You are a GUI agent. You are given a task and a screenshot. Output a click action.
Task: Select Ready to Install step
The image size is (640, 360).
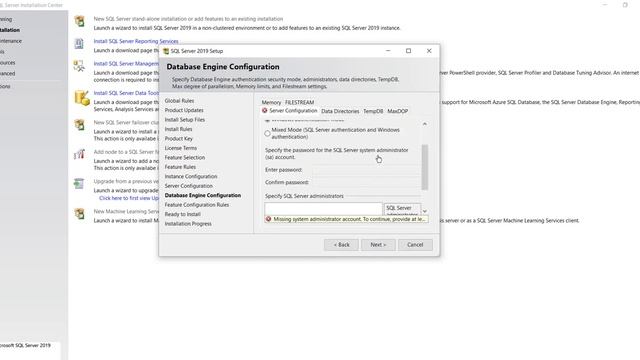coord(182,214)
